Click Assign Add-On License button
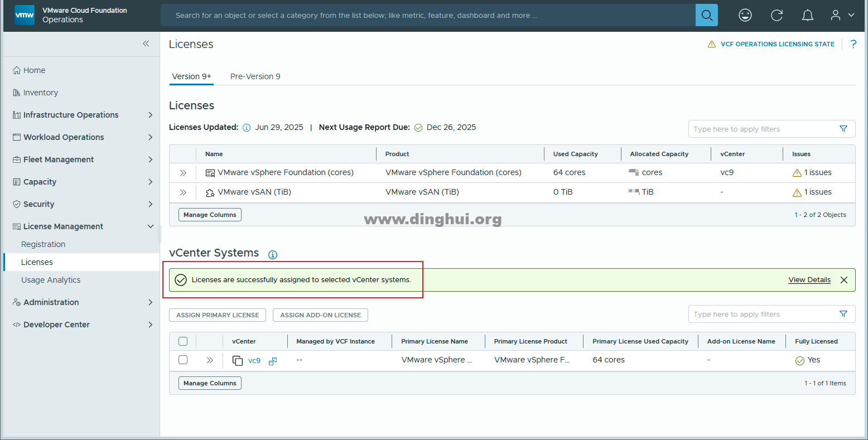Viewport: 868px width, 440px height. tap(320, 315)
